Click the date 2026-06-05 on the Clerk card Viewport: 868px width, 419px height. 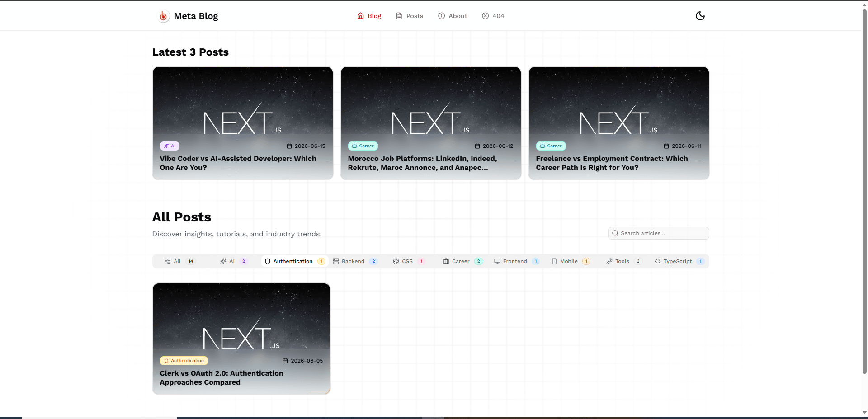307,361
